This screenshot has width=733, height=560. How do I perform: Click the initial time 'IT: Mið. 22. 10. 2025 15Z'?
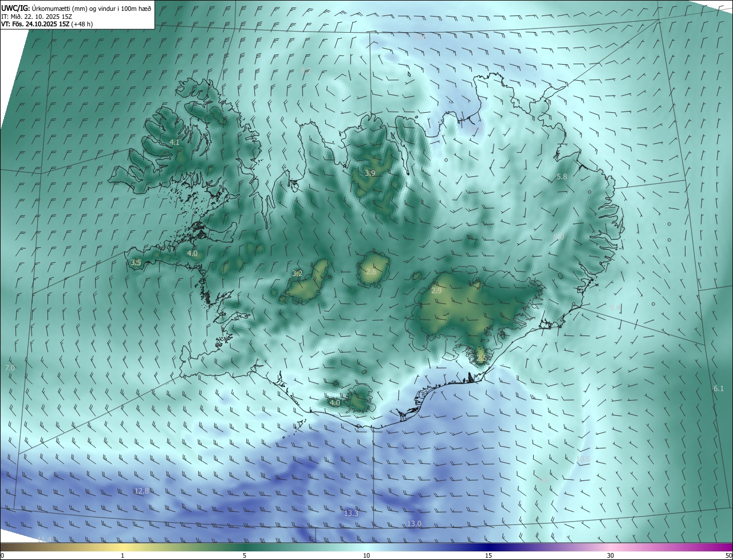pos(36,16)
